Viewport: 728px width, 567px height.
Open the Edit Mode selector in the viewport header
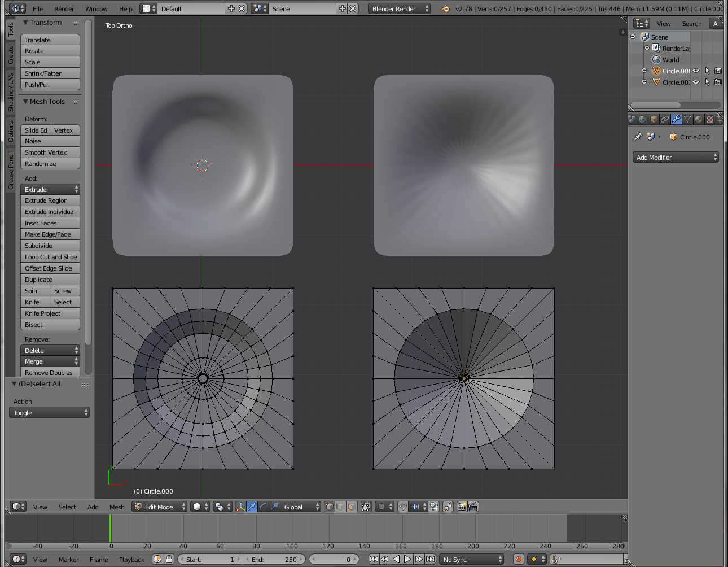pos(159,507)
